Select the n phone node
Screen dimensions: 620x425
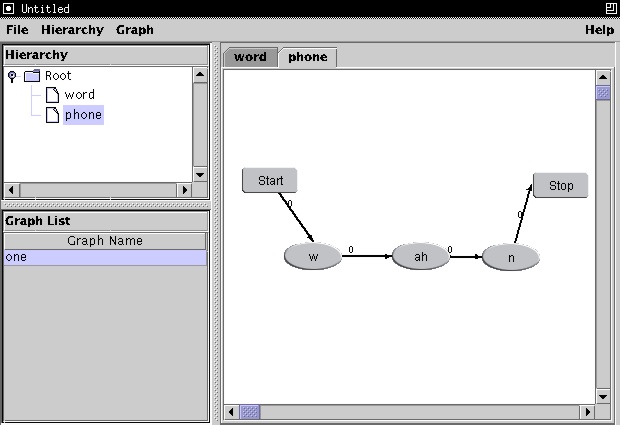(511, 258)
